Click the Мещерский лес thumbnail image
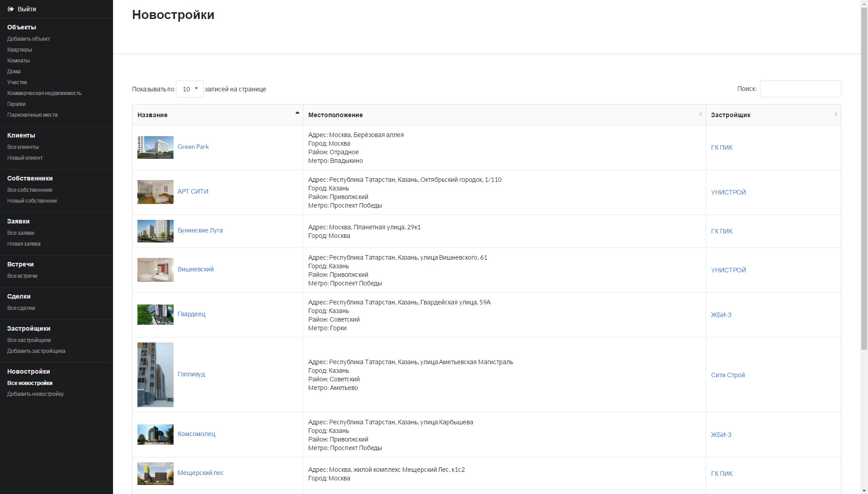Image resolution: width=868 pixels, height=494 pixels. pos(155,473)
